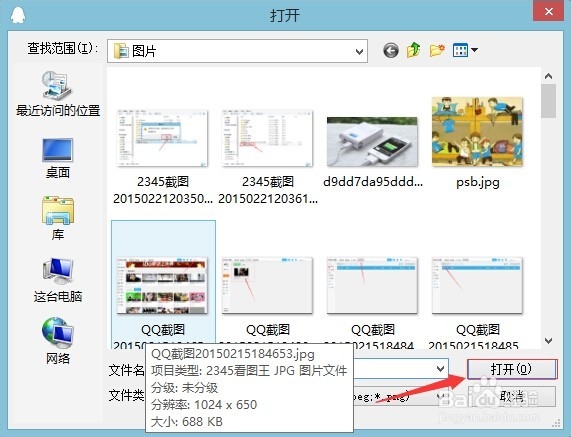Select the highlighted QQ截图 wallpaper thumbnail
The height and width of the screenshot is (437, 571).
162,286
